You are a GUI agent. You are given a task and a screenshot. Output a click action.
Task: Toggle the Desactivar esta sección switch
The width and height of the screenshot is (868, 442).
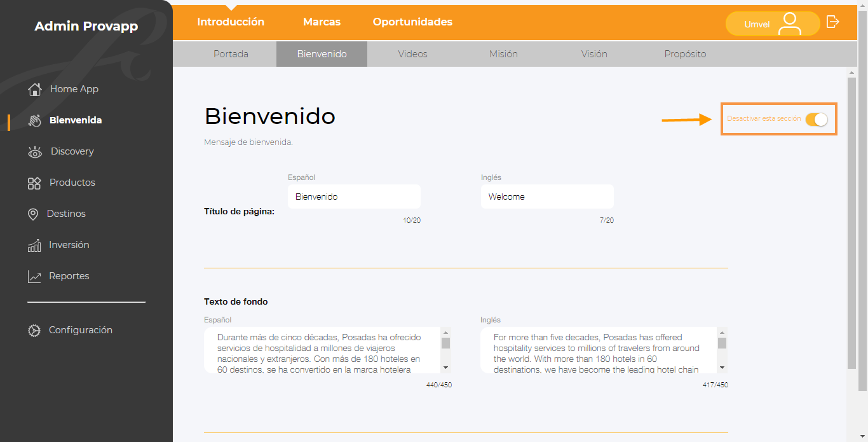coord(817,119)
